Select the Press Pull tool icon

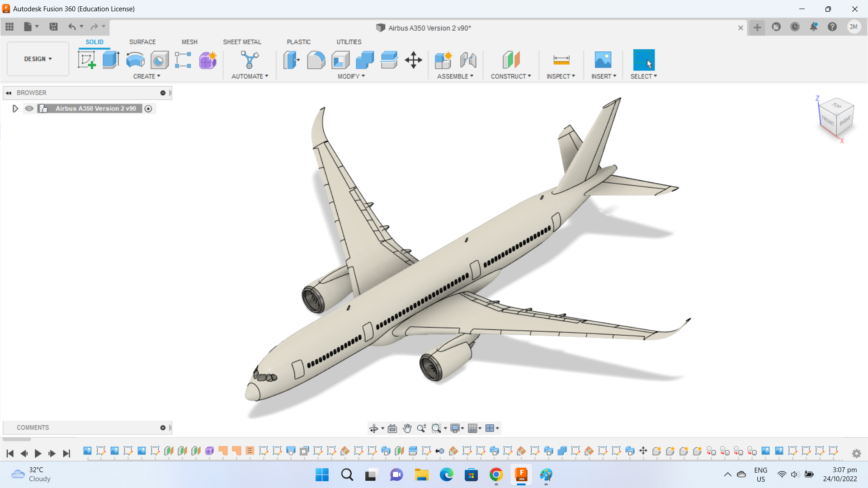[x=292, y=60]
